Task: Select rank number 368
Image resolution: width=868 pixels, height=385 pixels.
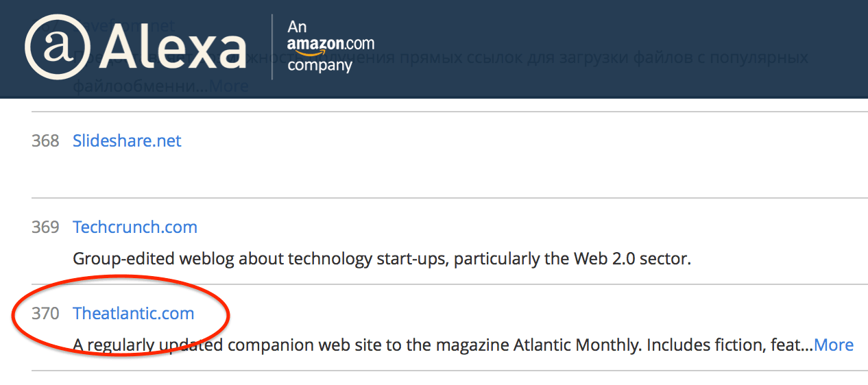Action: [x=45, y=141]
